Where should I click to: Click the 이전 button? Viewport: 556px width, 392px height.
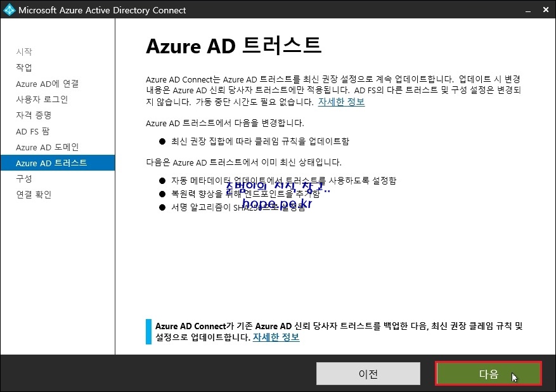368,374
